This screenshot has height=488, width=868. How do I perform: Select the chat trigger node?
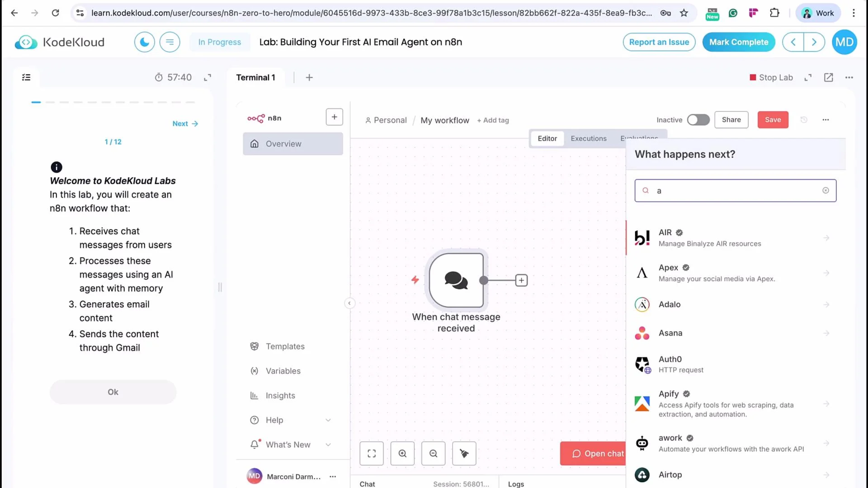(456, 280)
